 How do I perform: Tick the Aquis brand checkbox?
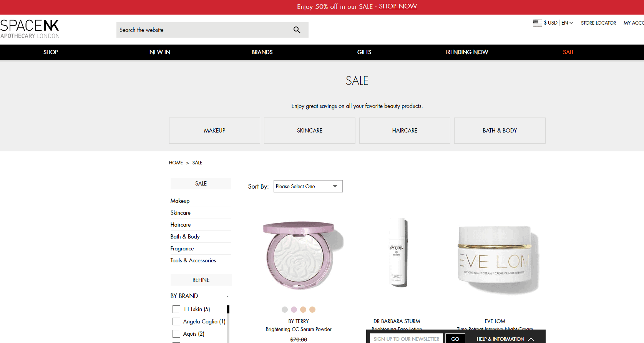coord(176,334)
